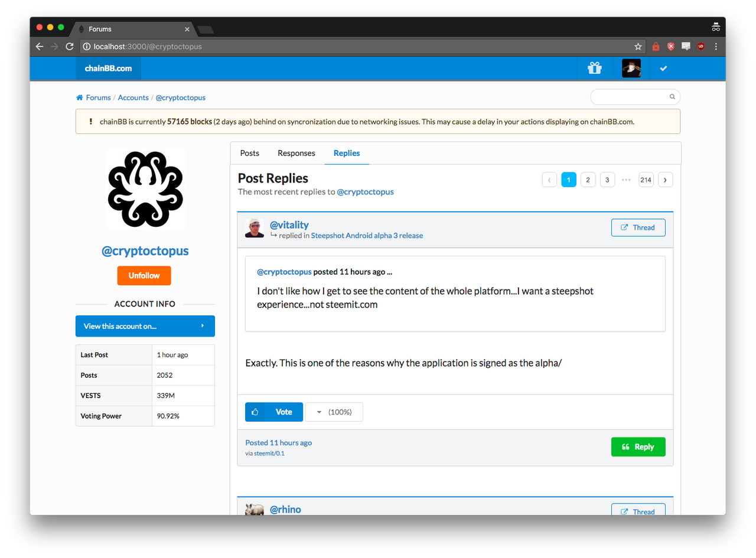Image resolution: width=756 pixels, height=558 pixels.
Task: Jump to last page 214
Action: click(x=646, y=180)
